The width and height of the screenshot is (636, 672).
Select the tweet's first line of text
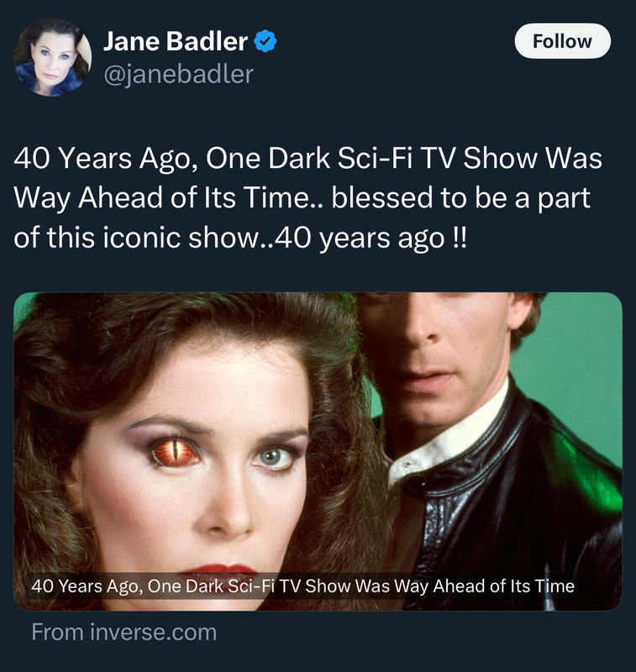pyautogui.click(x=307, y=159)
